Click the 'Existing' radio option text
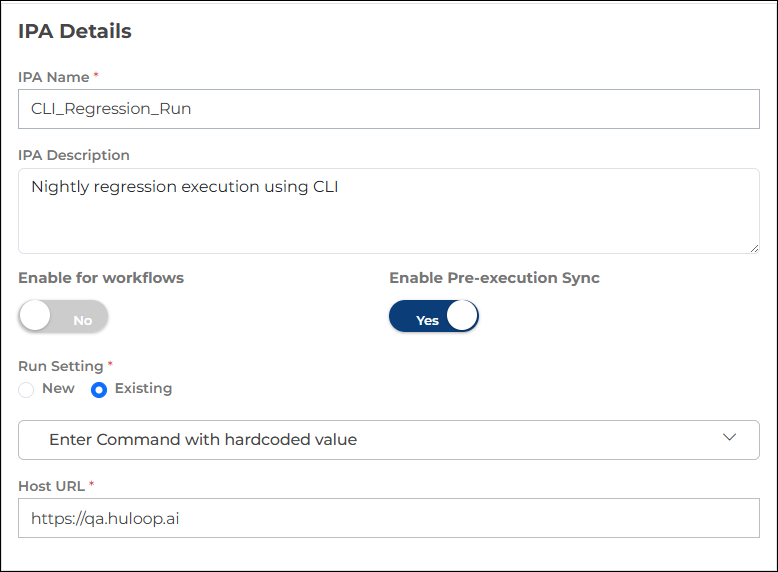The height and width of the screenshot is (572, 778). 143,388
